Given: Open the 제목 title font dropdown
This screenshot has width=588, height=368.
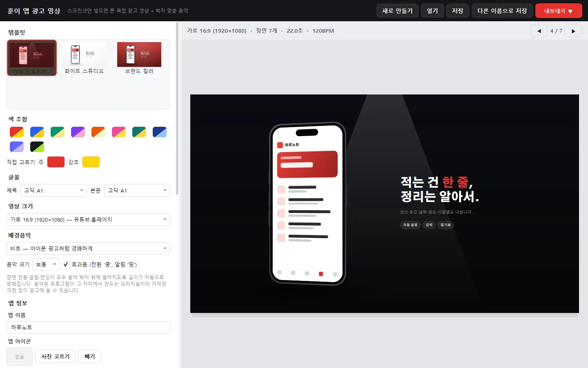Looking at the screenshot, I should point(54,190).
